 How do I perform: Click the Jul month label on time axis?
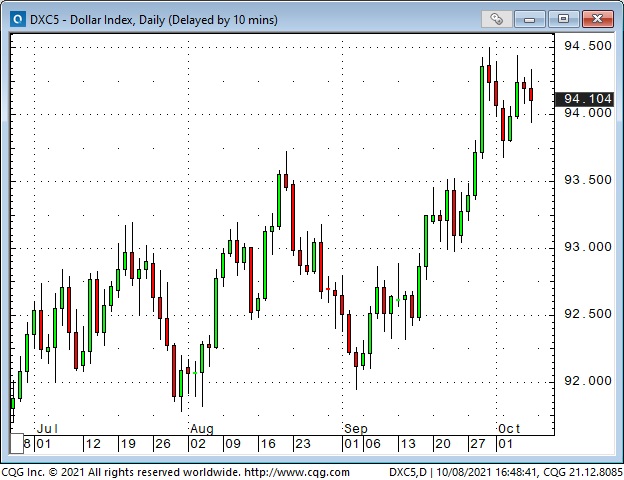click(47, 429)
